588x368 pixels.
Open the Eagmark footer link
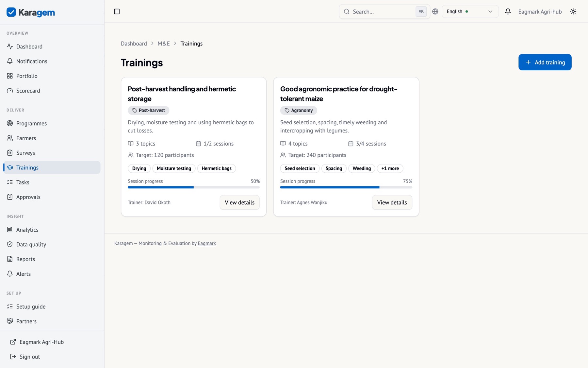point(207,243)
